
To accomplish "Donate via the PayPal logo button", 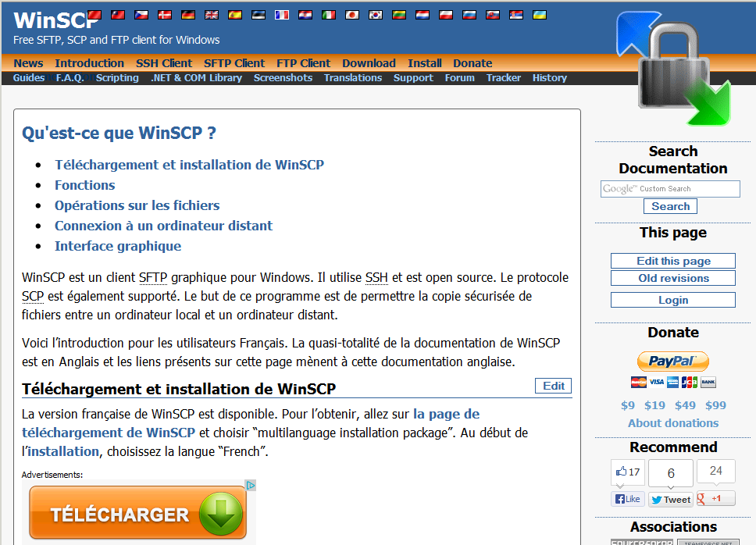I will pyautogui.click(x=672, y=362).
